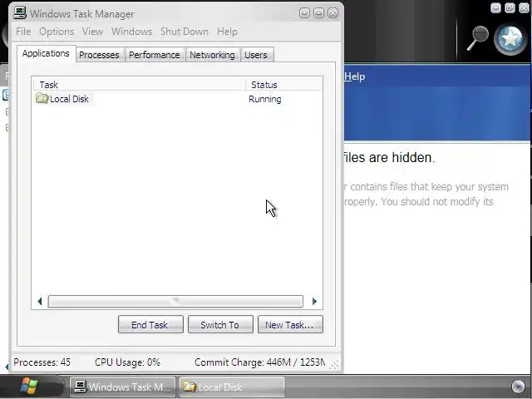
Task: Click the New Task... button
Action: coord(290,325)
